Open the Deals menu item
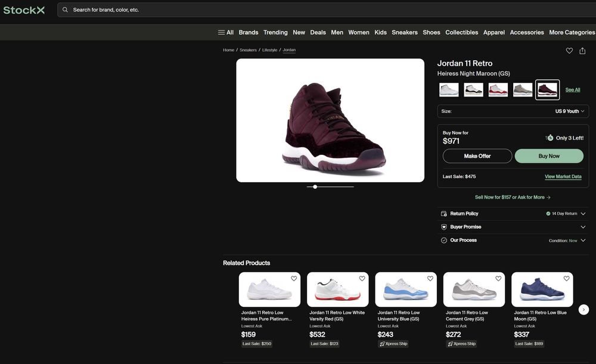This screenshot has height=364, width=596. pos(318,32)
